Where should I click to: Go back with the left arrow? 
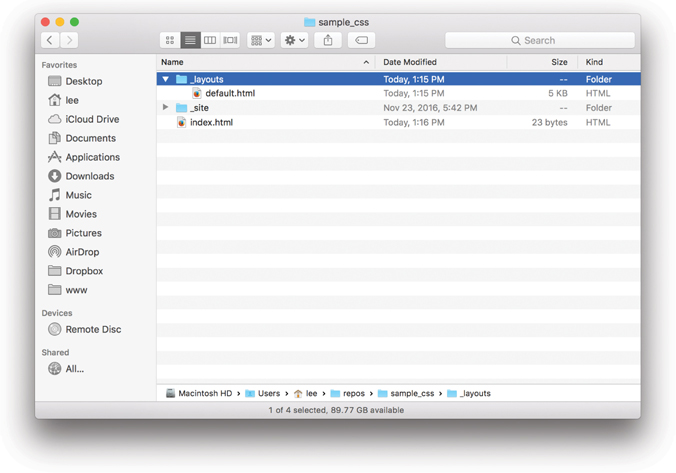(x=50, y=40)
